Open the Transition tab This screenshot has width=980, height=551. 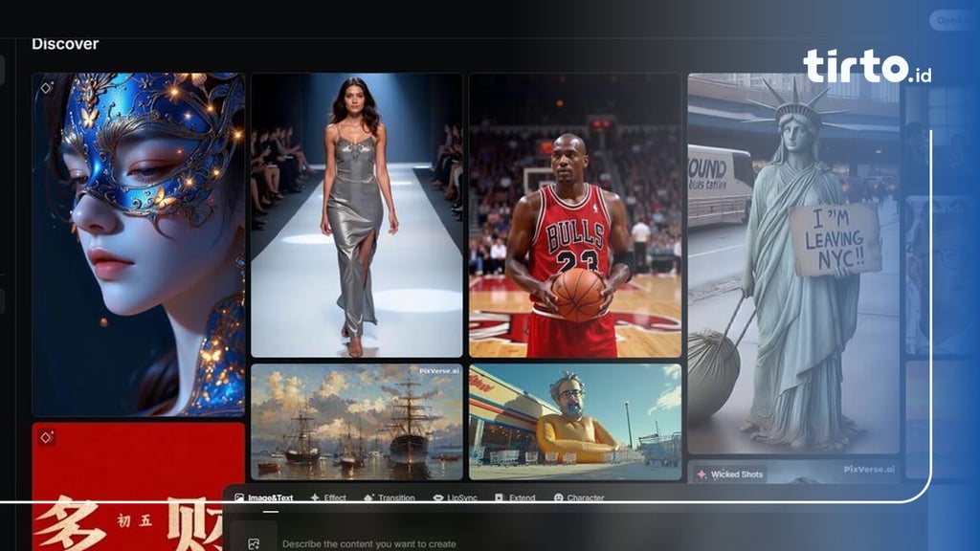click(389, 497)
